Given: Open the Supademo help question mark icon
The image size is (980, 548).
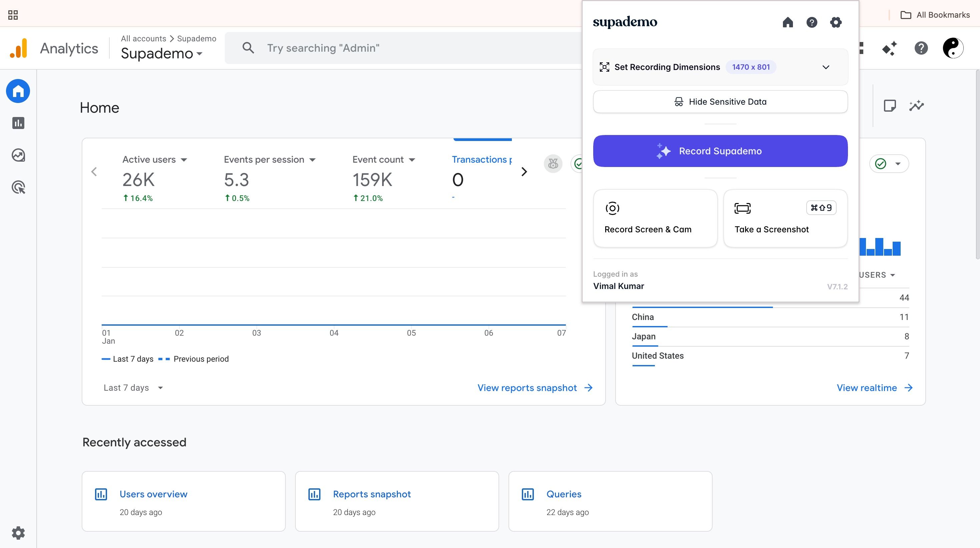Looking at the screenshot, I should (x=812, y=22).
